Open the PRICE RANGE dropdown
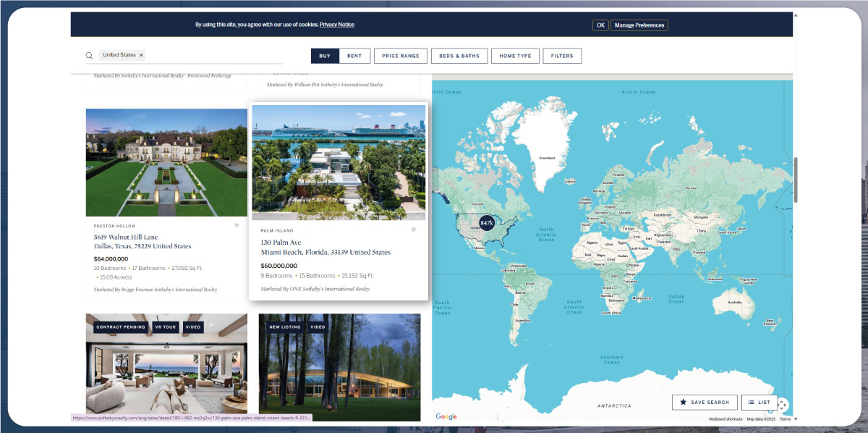This screenshot has height=433, width=868. (401, 56)
